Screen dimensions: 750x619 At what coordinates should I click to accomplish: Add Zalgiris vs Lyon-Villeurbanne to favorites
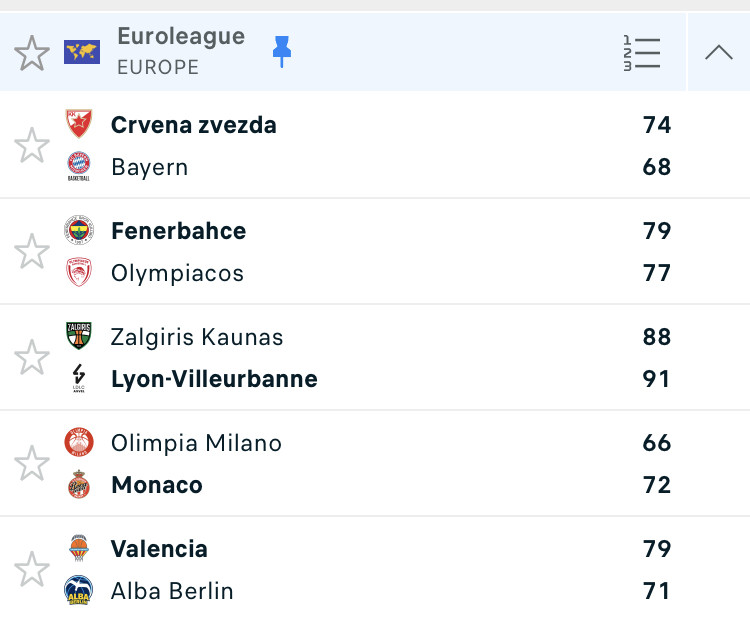(32, 357)
